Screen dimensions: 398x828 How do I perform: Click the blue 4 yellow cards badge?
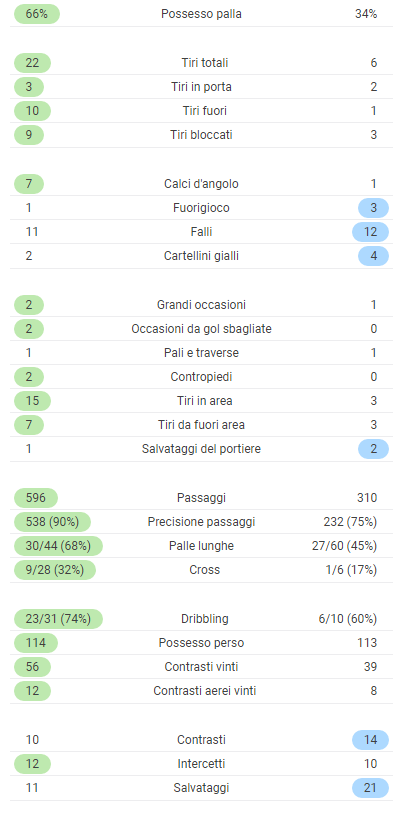pos(373,256)
